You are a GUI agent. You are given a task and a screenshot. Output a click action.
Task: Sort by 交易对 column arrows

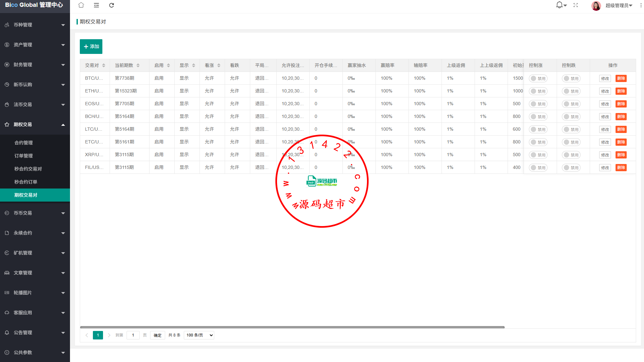pos(104,65)
